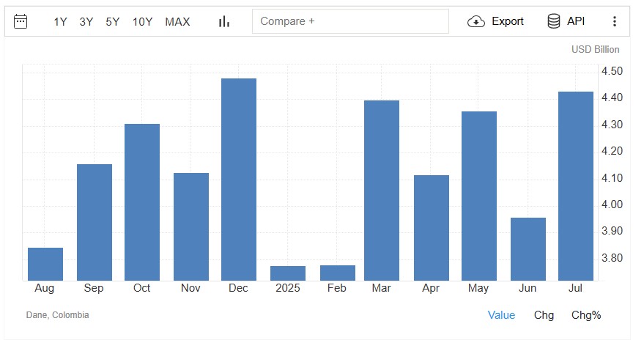Switch to the Chg tab
The width and height of the screenshot is (644, 343).
coord(544,315)
